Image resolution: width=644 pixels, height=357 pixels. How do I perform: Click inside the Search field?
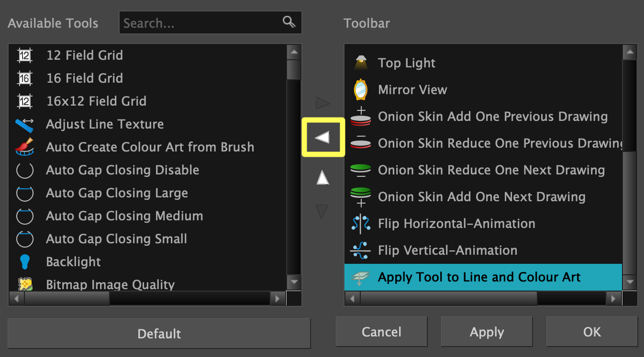pos(201,22)
